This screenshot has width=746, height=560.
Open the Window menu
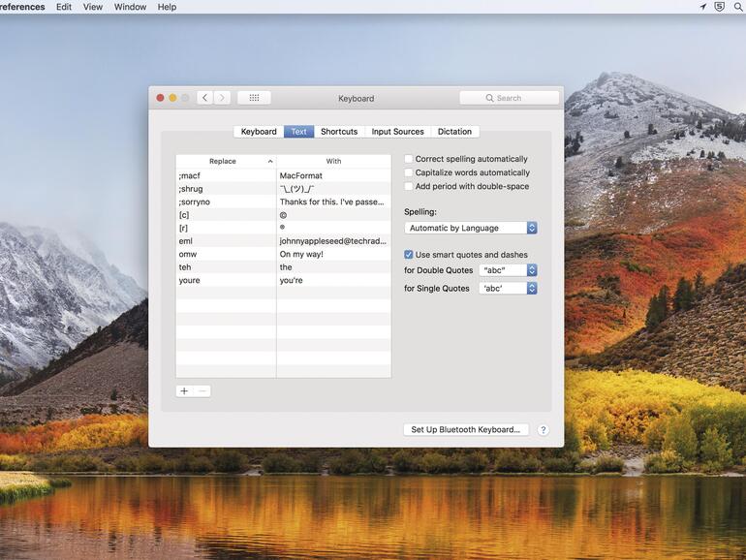point(130,7)
